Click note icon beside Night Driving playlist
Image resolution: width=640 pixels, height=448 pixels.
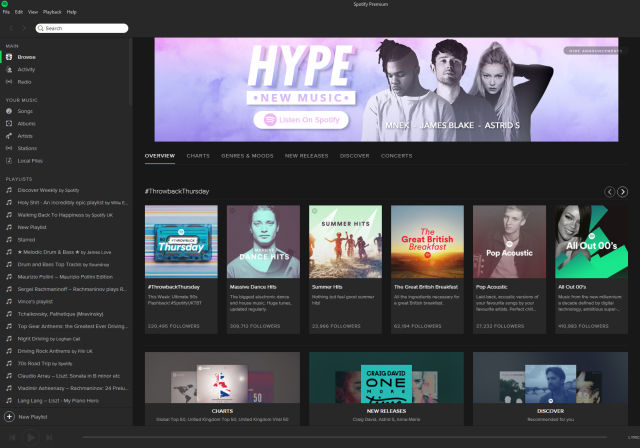point(9,339)
